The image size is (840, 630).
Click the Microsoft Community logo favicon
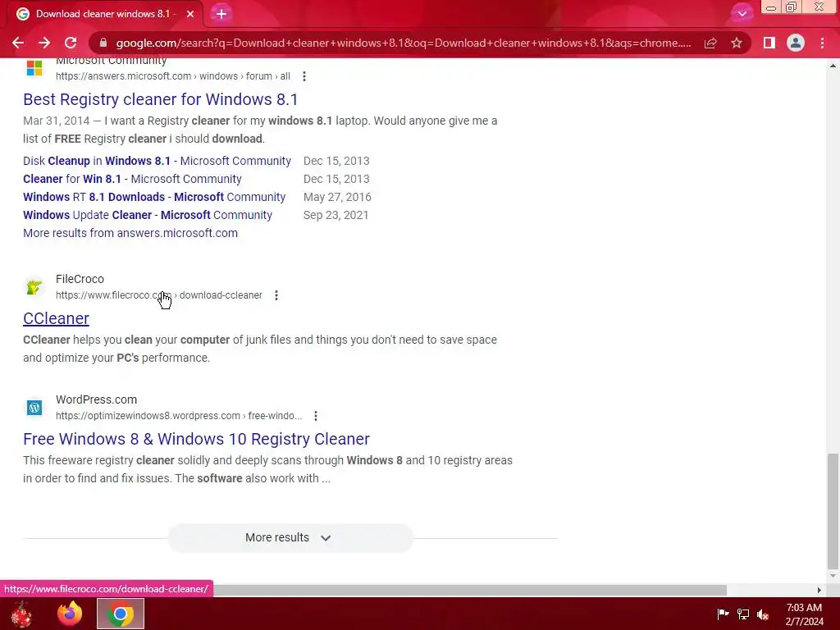point(34,68)
